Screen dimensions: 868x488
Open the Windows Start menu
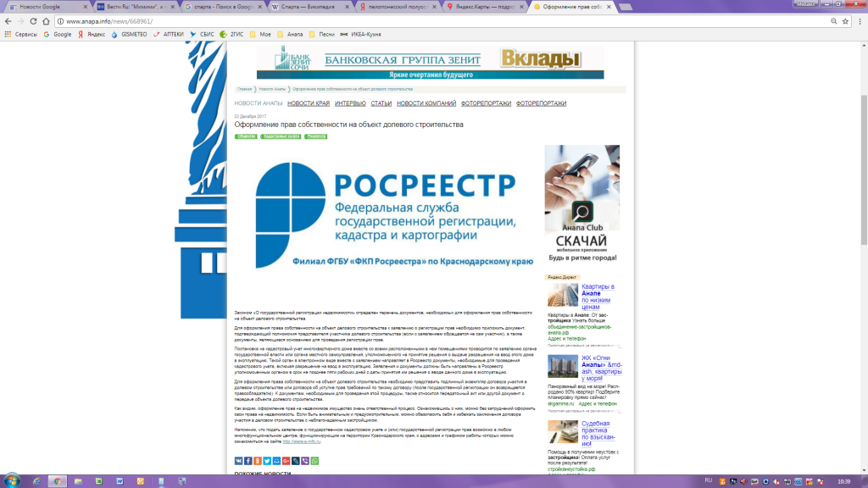(x=12, y=481)
